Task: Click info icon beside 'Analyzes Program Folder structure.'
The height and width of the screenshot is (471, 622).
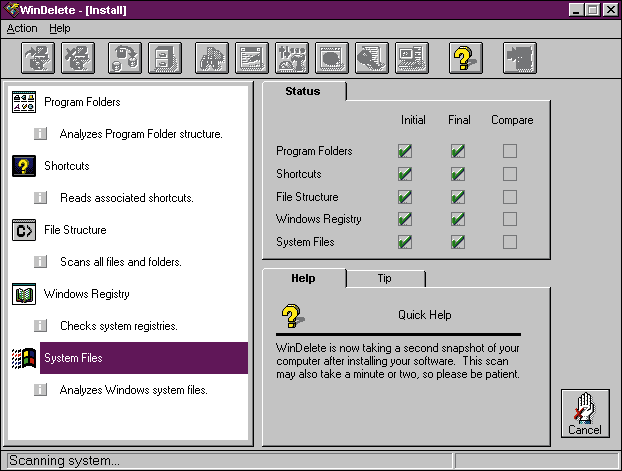Action: (x=40, y=134)
